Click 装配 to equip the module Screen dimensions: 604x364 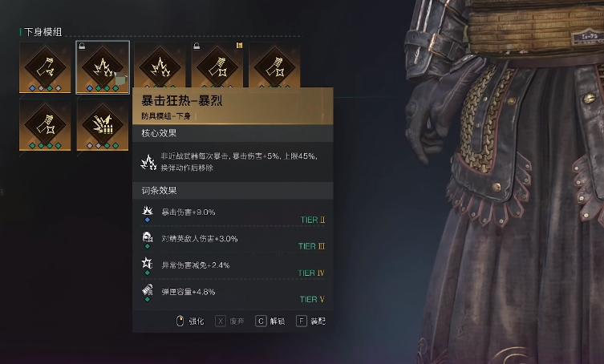click(311, 321)
